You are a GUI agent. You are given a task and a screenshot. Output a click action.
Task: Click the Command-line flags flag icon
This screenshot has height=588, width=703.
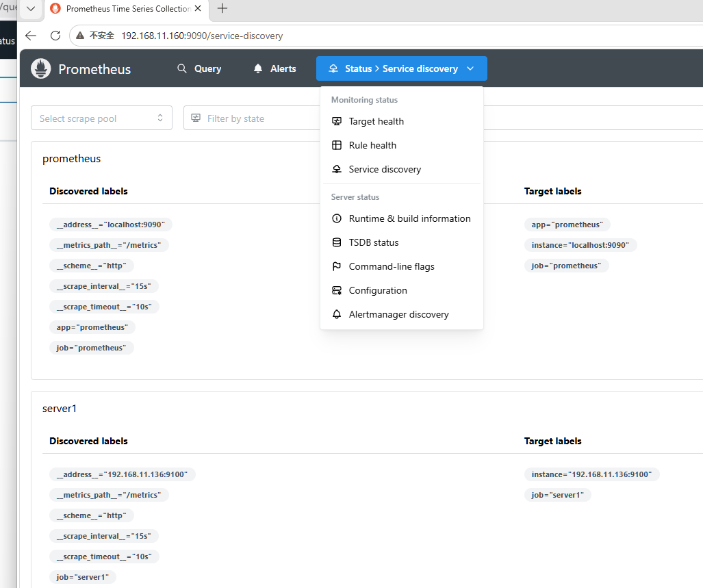coord(337,266)
